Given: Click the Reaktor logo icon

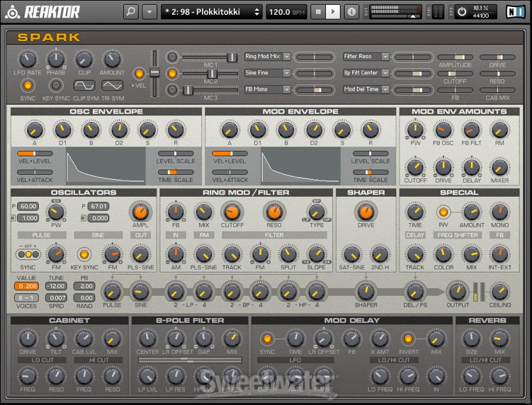Looking at the screenshot, I should [x=12, y=12].
